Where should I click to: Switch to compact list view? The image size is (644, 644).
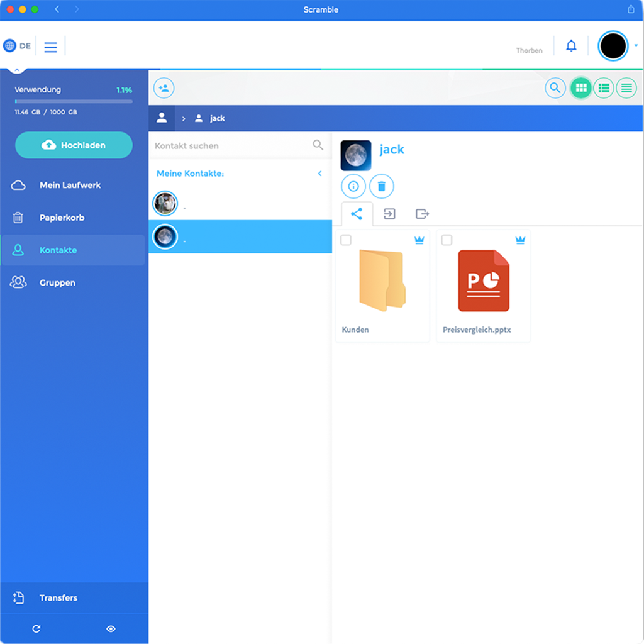point(626,88)
